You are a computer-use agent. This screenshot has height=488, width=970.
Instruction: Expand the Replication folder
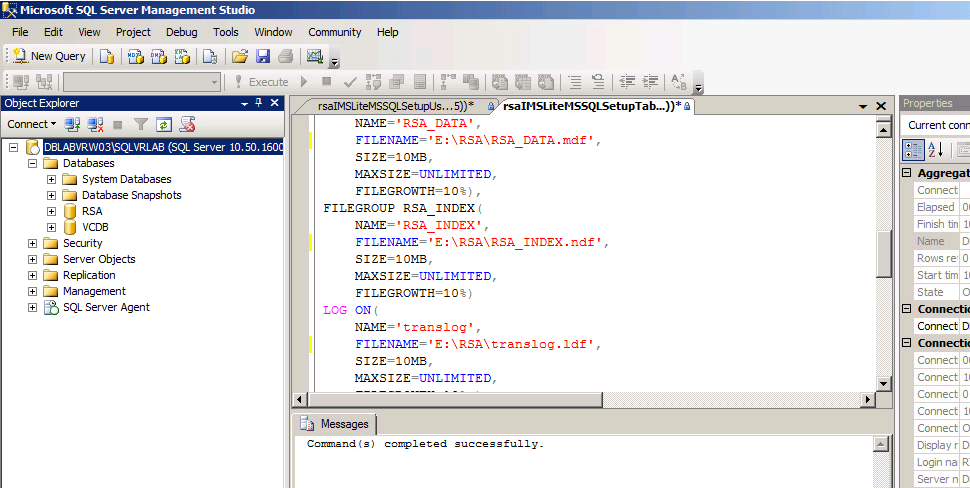(x=32, y=276)
